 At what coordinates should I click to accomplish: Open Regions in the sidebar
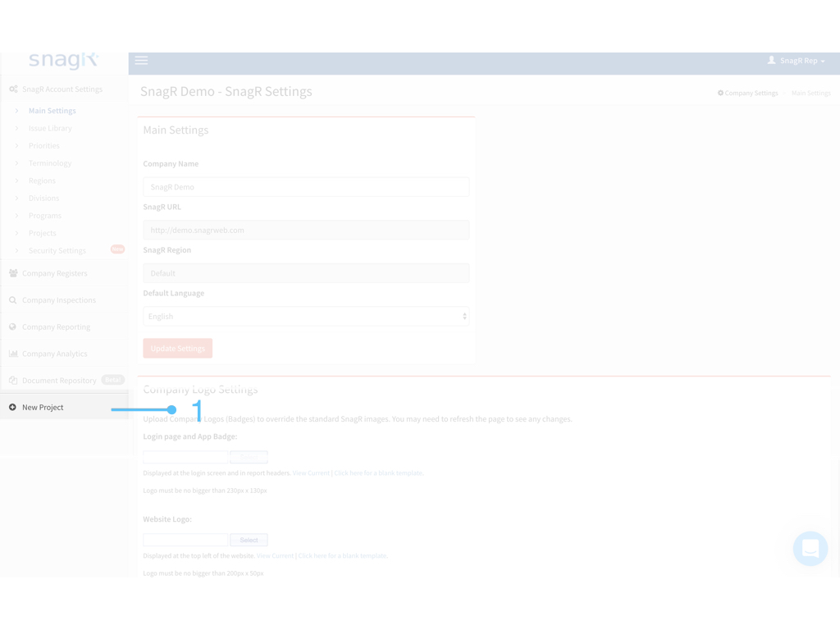tap(42, 180)
